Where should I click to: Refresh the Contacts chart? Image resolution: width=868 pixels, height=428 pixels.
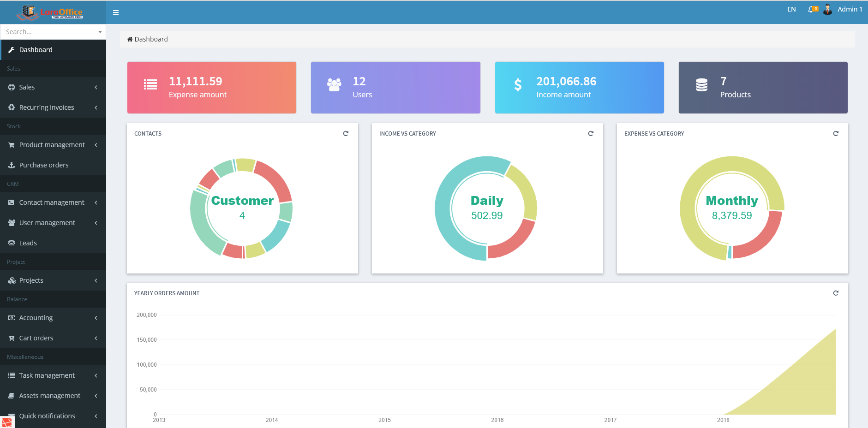pos(346,134)
